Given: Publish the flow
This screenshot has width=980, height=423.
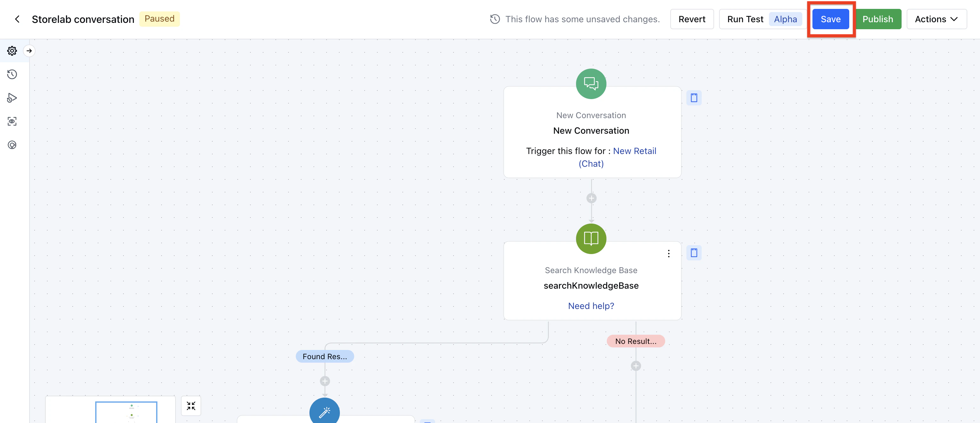Looking at the screenshot, I should [x=877, y=19].
